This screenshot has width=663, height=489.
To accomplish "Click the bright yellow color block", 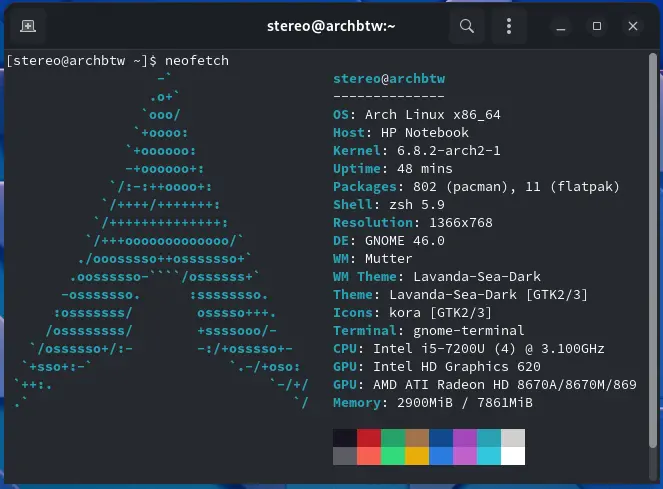I will tap(417, 456).
